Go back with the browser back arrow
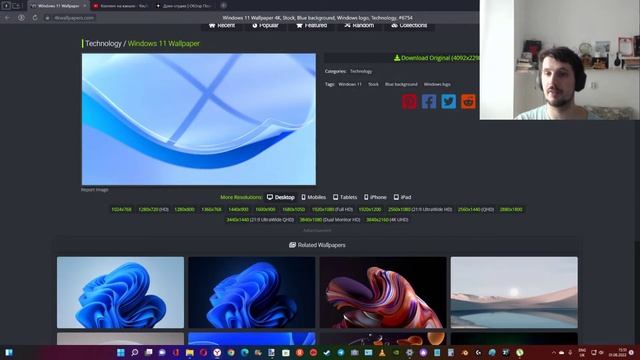The image size is (640, 360). pos(7,18)
